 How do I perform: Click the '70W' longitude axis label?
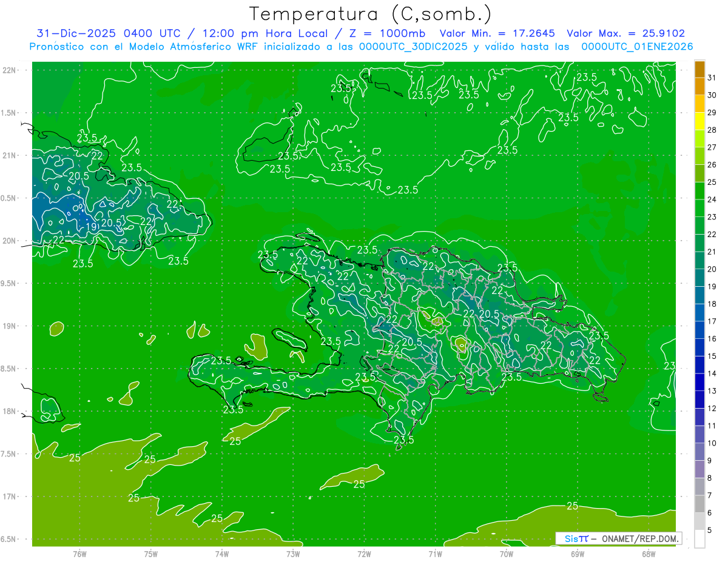(507, 554)
